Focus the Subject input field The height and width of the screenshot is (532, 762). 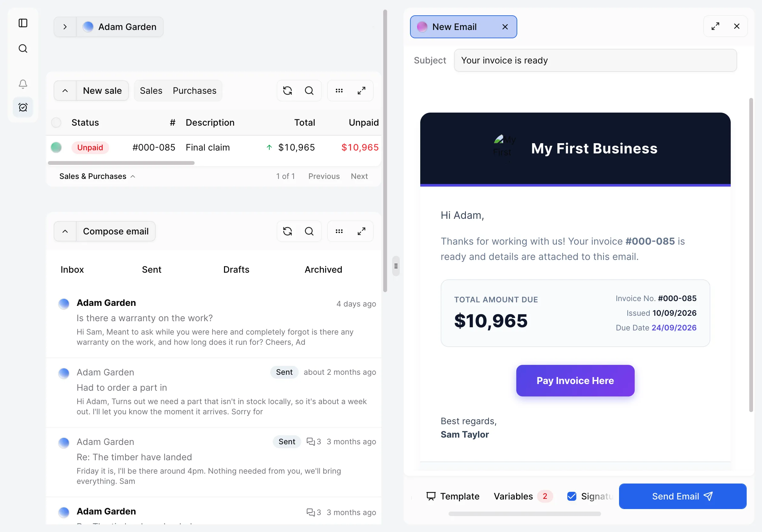pos(595,60)
